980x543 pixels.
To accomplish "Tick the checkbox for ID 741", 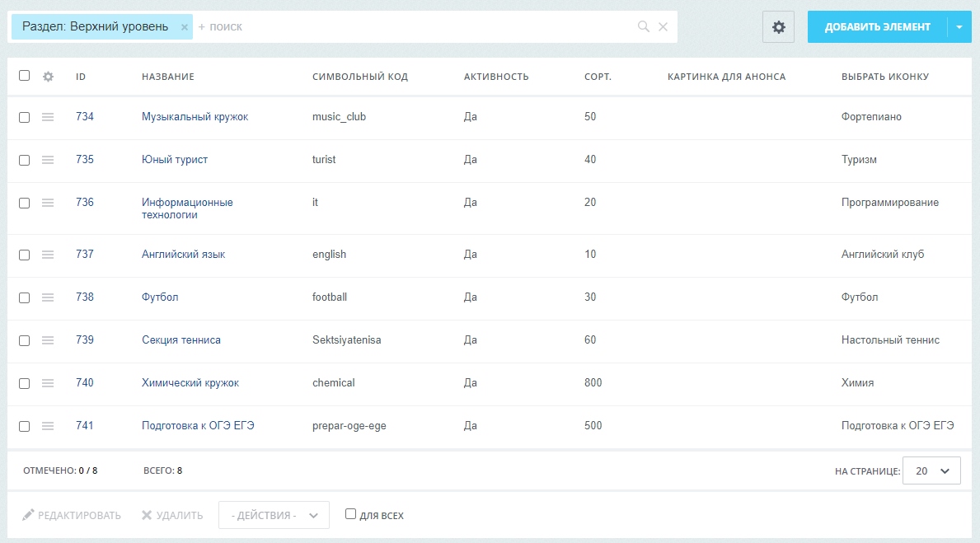I will [x=25, y=426].
